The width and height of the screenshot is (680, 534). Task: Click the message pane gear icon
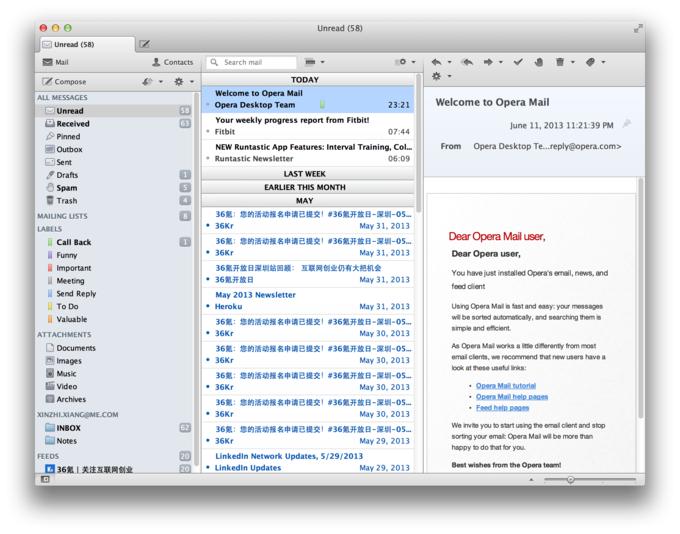(x=436, y=76)
